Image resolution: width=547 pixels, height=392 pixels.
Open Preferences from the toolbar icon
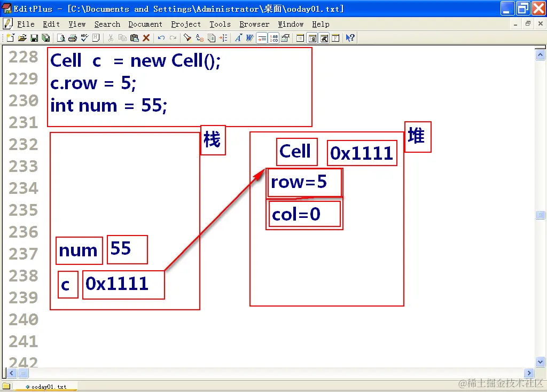pos(285,38)
